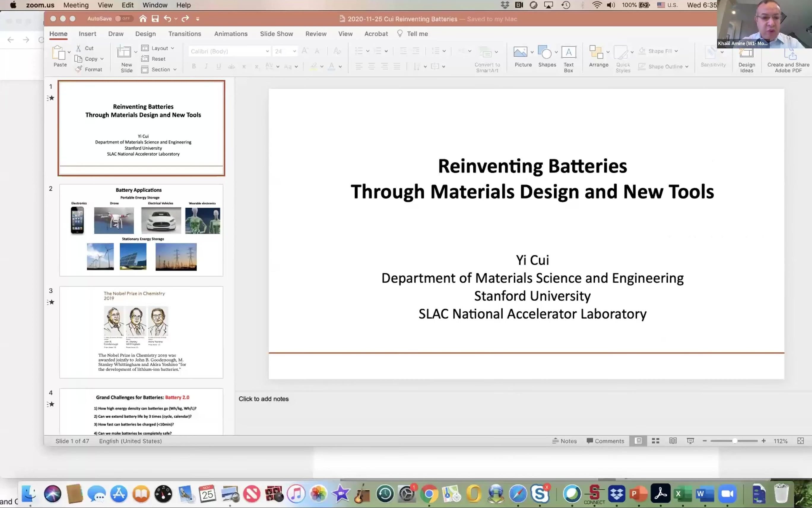Toggle the Notes pane button
The image size is (812, 508).
tap(564, 441)
